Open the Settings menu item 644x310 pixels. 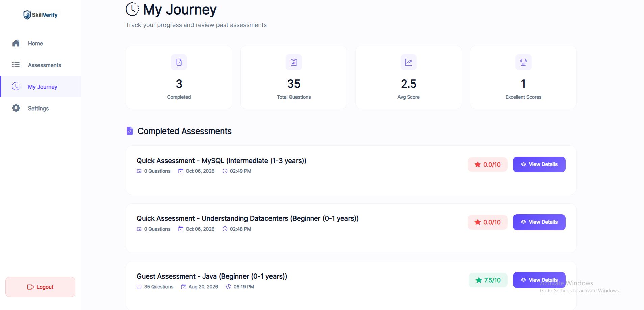tap(41, 108)
